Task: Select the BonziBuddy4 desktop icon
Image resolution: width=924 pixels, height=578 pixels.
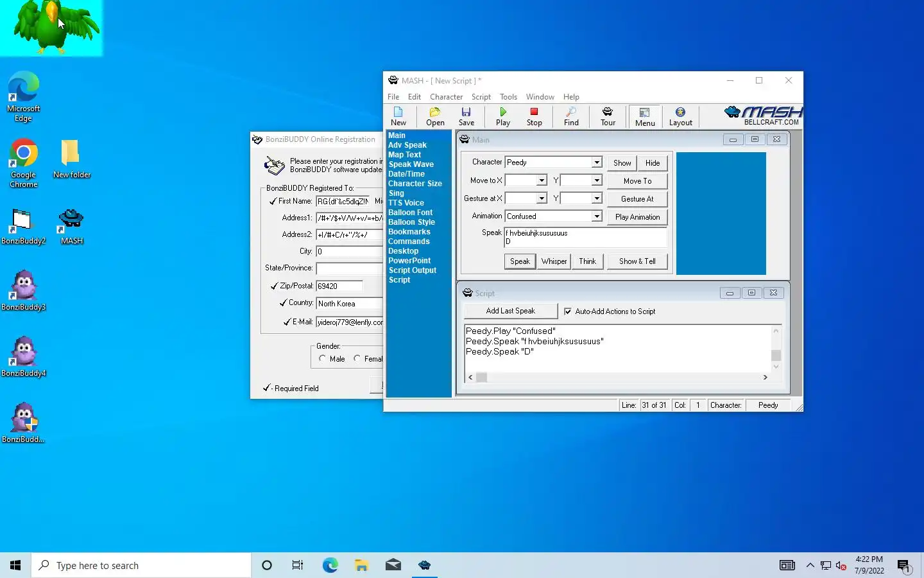Action: [23, 356]
